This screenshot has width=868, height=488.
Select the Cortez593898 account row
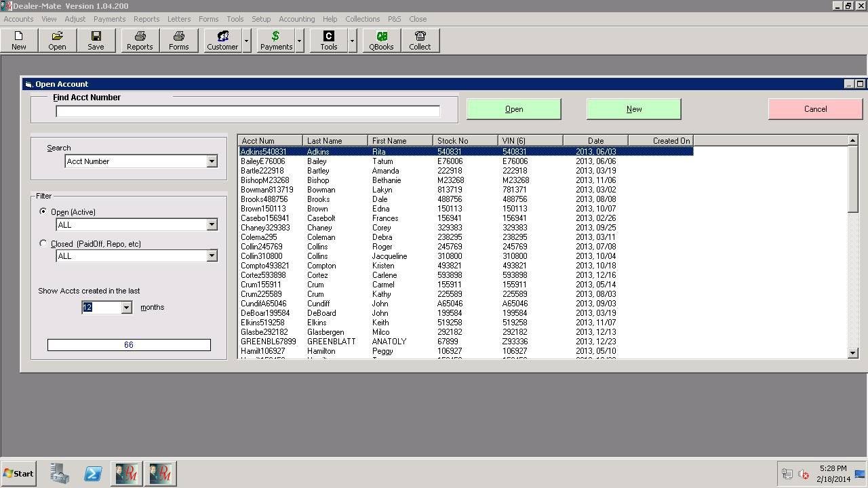pyautogui.click(x=465, y=275)
